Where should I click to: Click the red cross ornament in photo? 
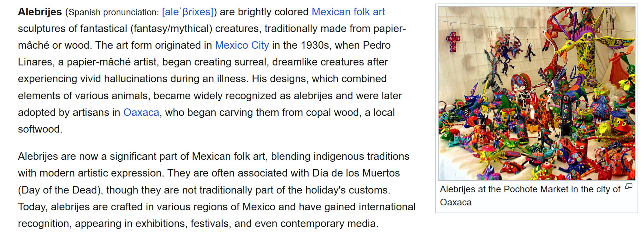453,42
